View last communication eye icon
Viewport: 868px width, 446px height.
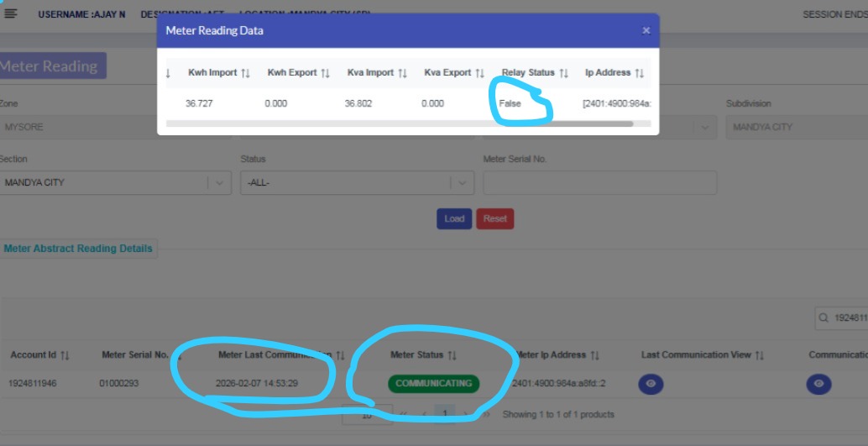coord(651,383)
